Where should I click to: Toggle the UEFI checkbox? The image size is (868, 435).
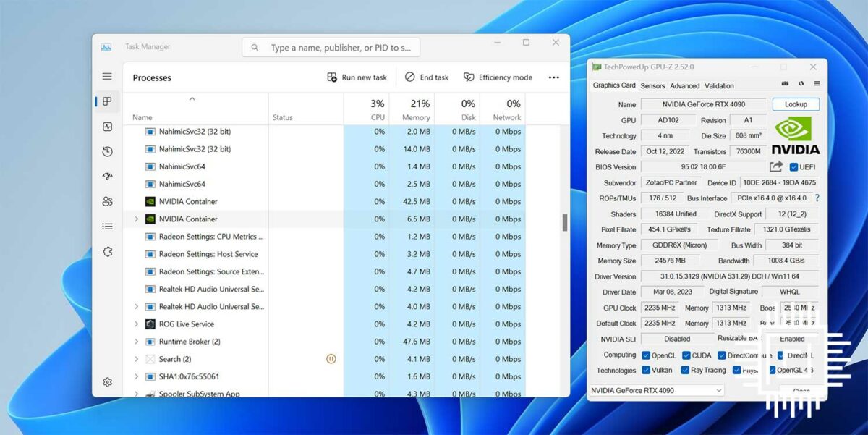793,167
